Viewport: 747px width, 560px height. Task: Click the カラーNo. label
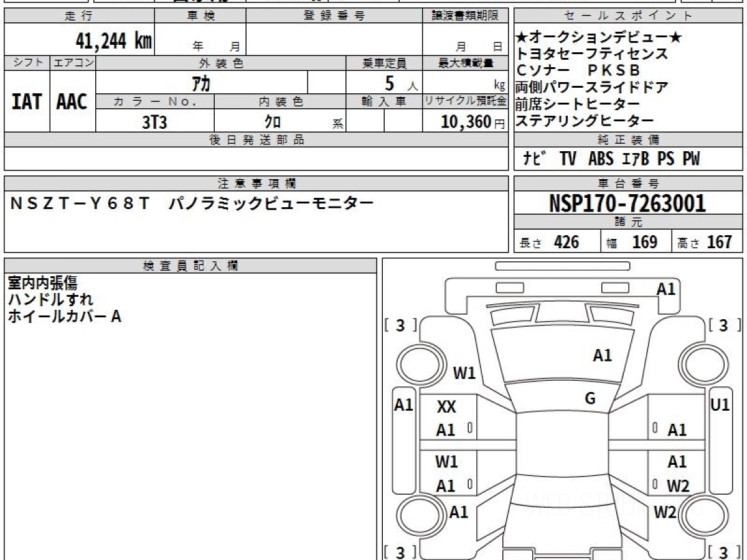155,101
